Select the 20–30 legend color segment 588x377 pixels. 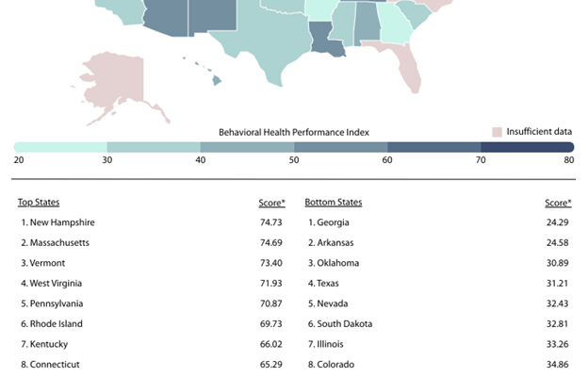60,147
